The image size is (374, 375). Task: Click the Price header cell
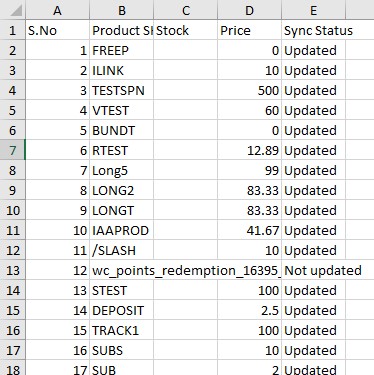pyautogui.click(x=249, y=30)
